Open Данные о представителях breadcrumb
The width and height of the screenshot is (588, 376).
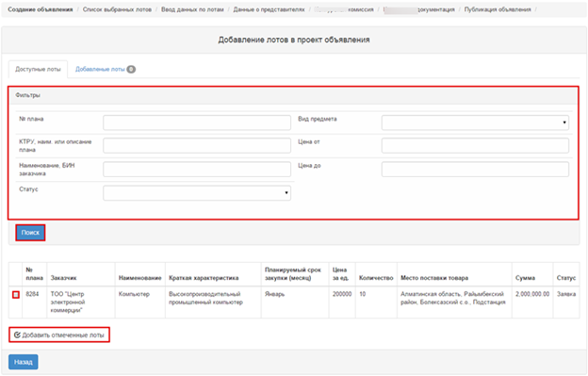[x=269, y=9]
